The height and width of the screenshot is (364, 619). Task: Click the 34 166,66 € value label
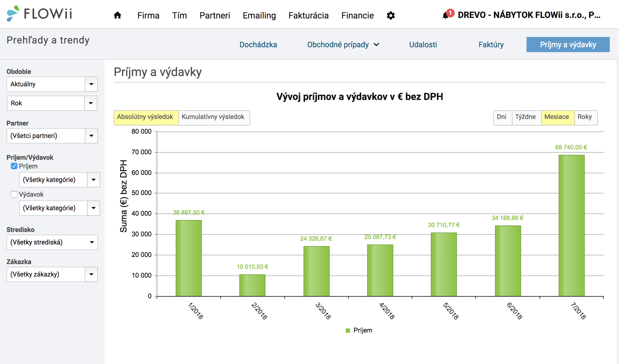tap(507, 218)
